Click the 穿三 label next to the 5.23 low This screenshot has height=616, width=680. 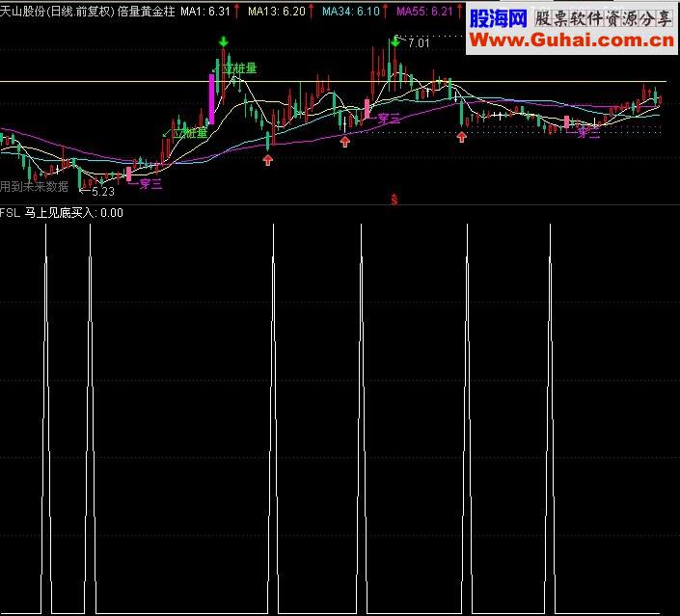point(150,184)
